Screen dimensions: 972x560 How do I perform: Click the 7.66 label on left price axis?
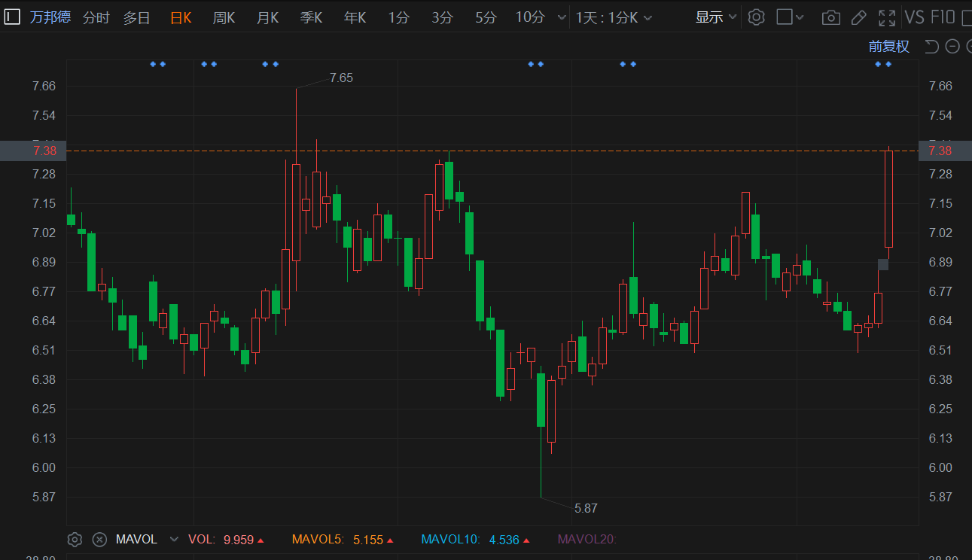click(x=44, y=86)
